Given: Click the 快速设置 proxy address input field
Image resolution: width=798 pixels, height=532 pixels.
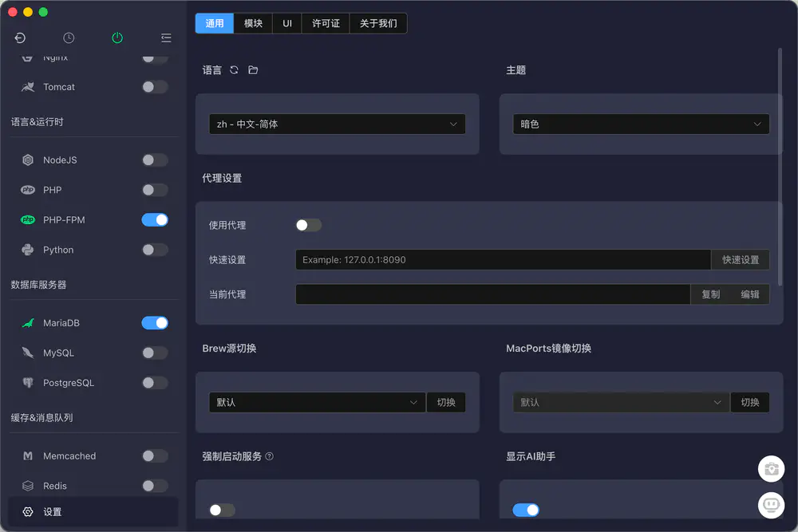Looking at the screenshot, I should point(503,260).
